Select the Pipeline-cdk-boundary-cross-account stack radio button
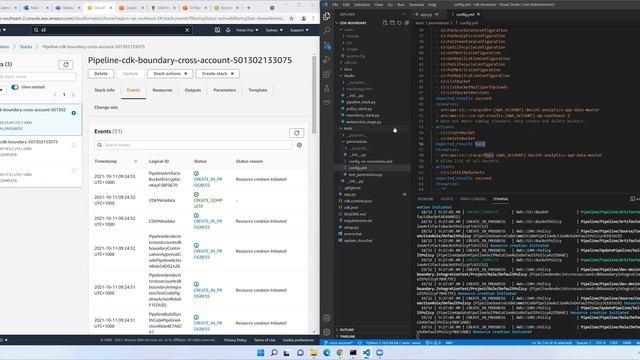The height and width of the screenshot is (360, 640). (74, 113)
